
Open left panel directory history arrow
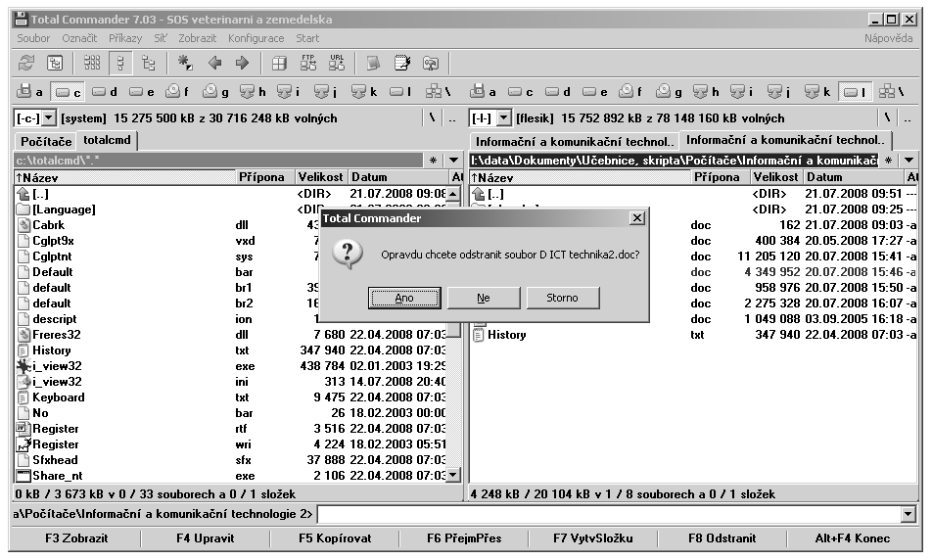click(x=453, y=160)
